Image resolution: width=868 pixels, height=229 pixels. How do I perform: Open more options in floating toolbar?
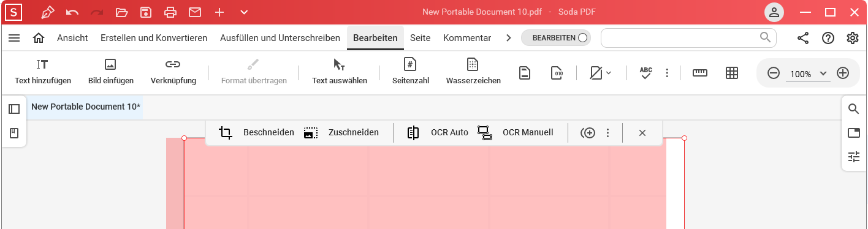607,133
